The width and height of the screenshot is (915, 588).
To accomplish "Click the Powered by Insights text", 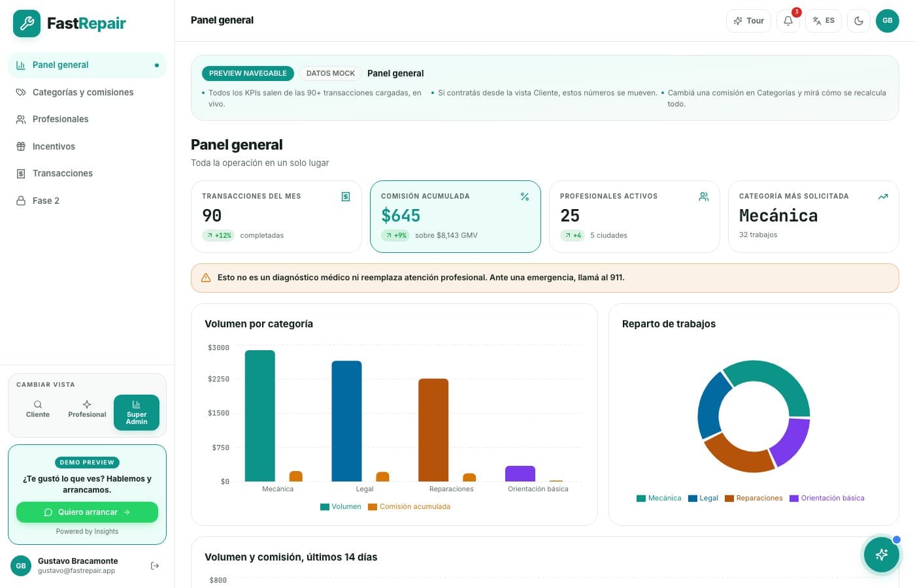I will [x=87, y=531].
